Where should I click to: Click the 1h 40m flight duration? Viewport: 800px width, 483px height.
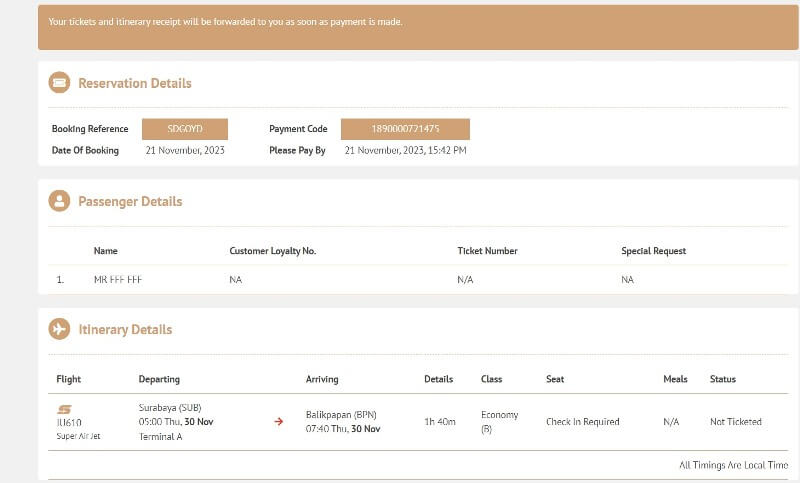pyautogui.click(x=440, y=422)
